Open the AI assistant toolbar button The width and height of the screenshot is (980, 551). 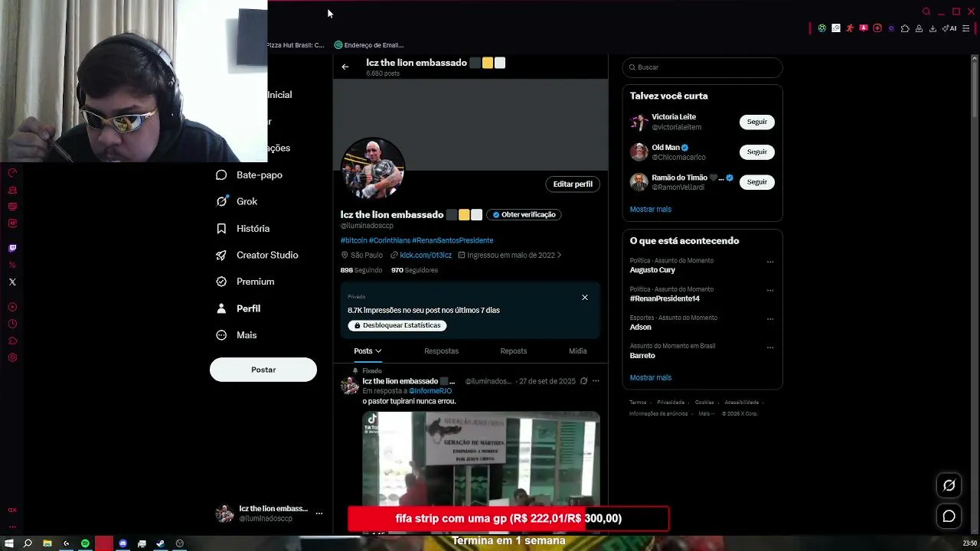pyautogui.click(x=949, y=28)
